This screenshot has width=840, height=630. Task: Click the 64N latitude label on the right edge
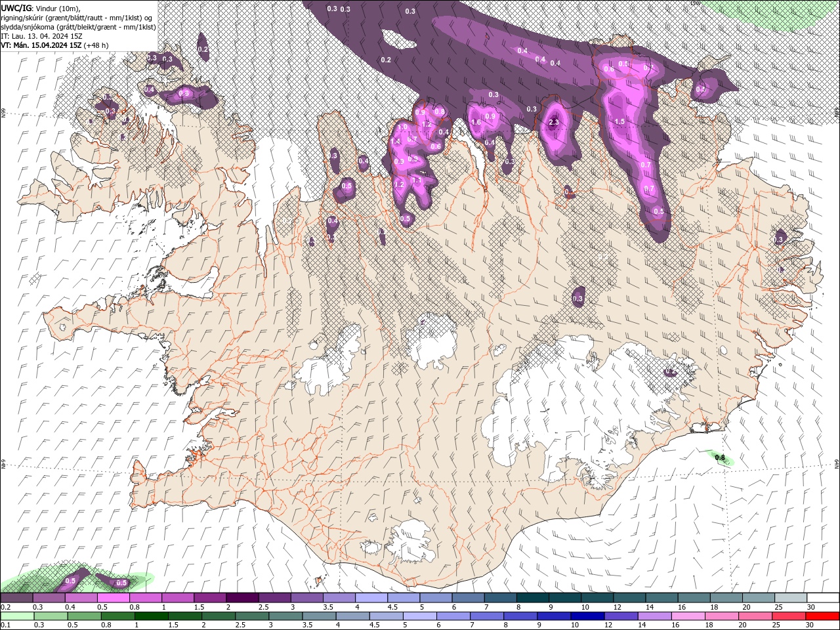[837, 463]
